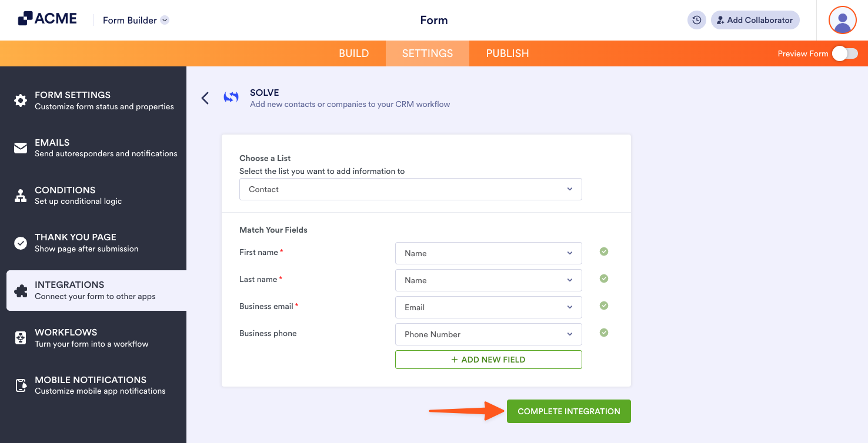
Task: Expand the Form Builder chevron menu
Action: click(163, 19)
